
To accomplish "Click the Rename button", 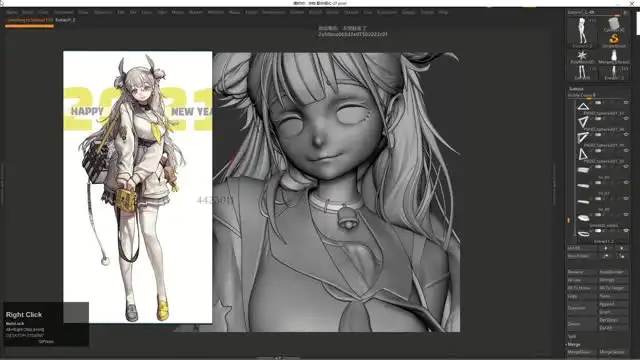I will [x=582, y=272].
